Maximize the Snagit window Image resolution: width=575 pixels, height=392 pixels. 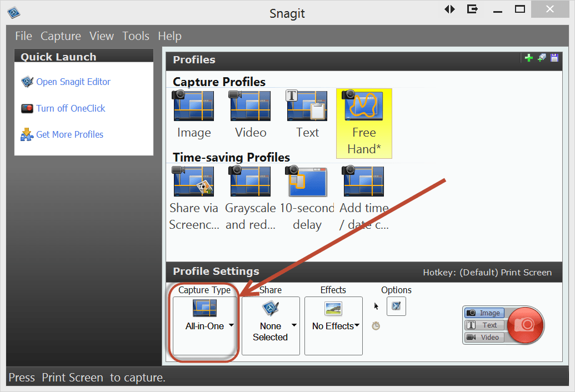click(x=520, y=9)
